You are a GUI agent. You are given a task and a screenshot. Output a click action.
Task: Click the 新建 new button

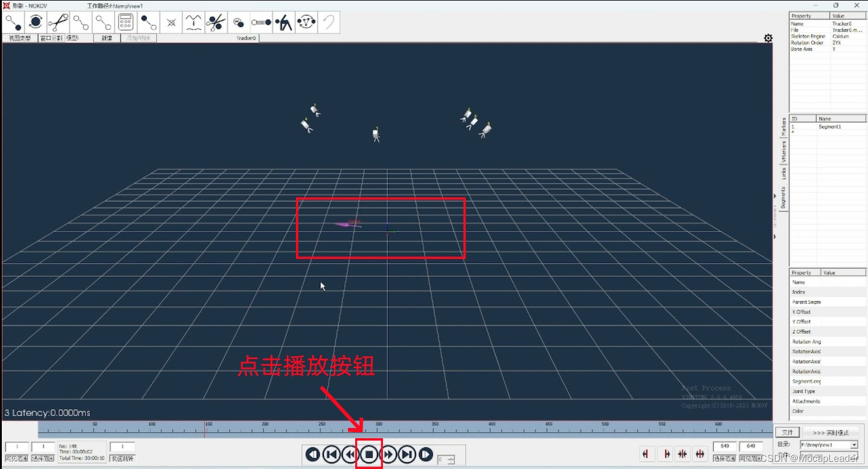pyautogui.click(x=107, y=38)
